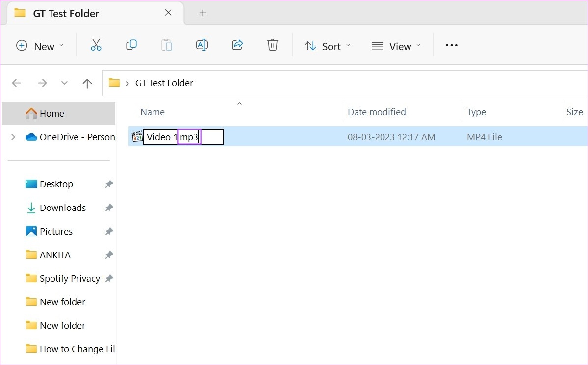Click the Home house icon in sidebar
This screenshot has width=588, height=365.
point(31,113)
